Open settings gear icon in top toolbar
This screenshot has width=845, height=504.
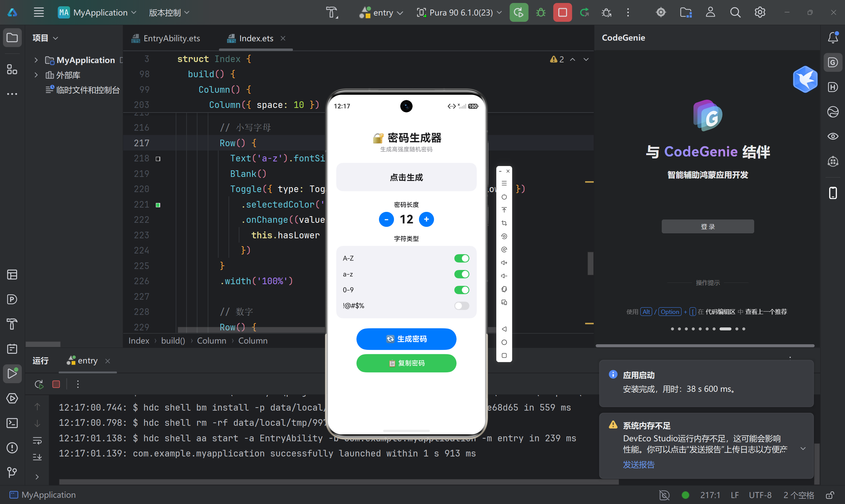[760, 13]
